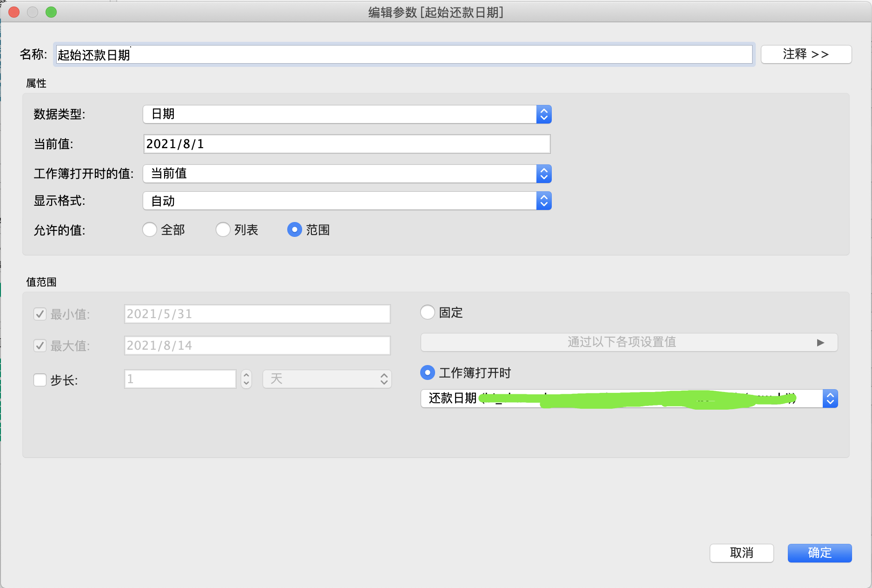Click the 取消 cancel button
The image size is (872, 588).
coord(742,553)
